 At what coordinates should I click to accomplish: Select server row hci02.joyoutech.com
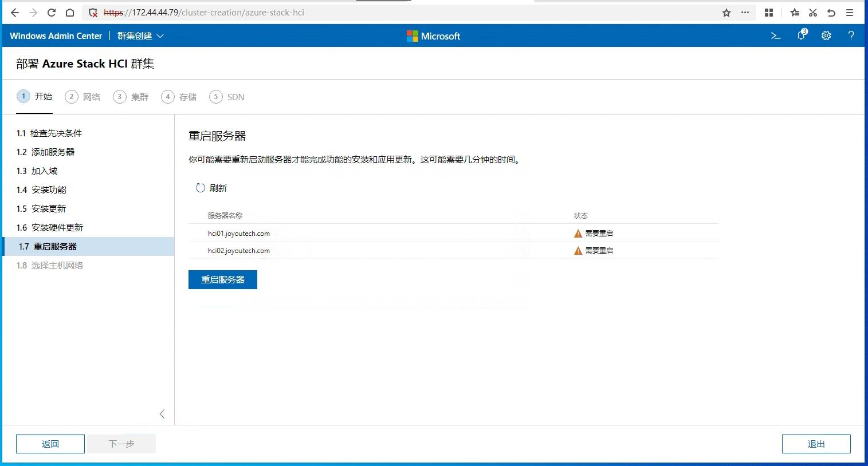(x=453, y=250)
